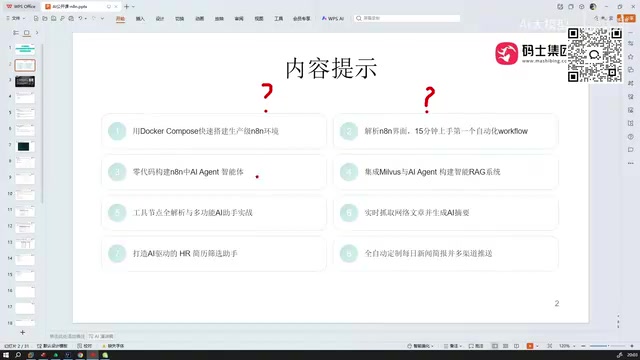
Task: Add a new tab with plus button
Action: click(127, 7)
